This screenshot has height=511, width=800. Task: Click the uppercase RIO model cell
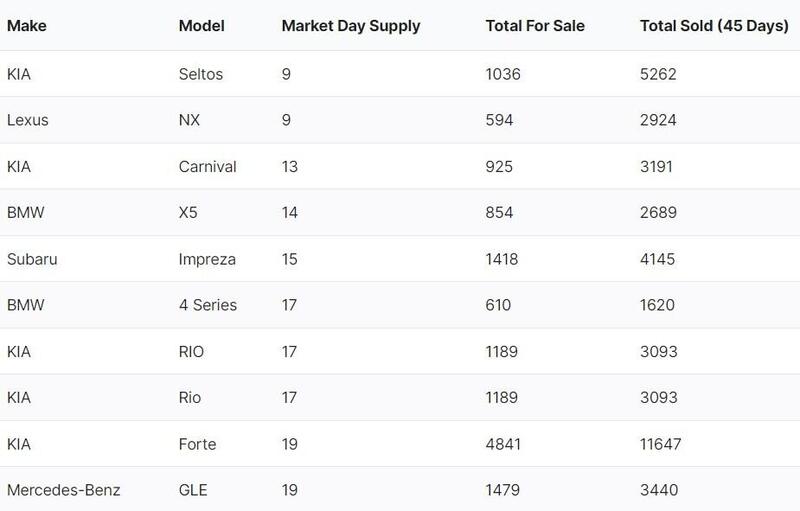[x=192, y=351]
